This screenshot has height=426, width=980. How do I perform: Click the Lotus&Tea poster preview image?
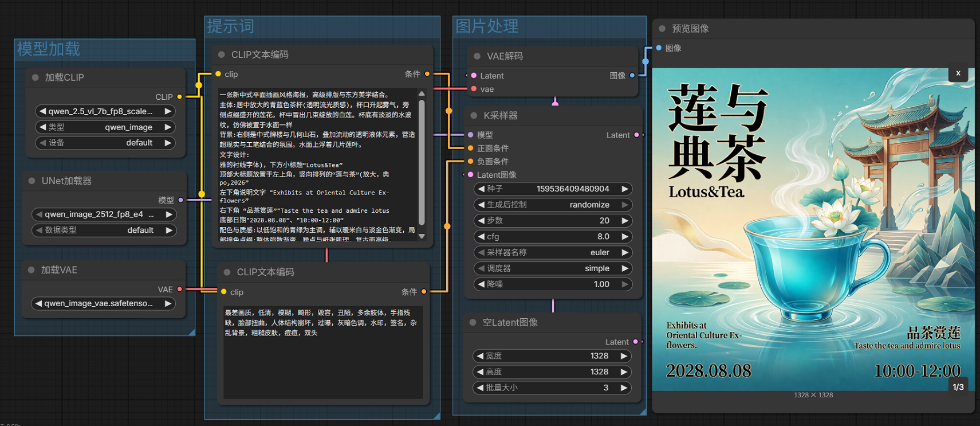point(813,229)
